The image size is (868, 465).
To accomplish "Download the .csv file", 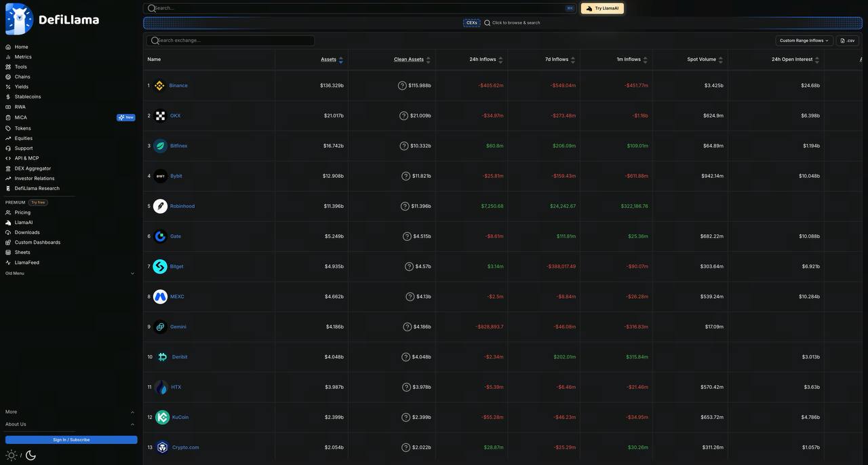I will [x=848, y=41].
